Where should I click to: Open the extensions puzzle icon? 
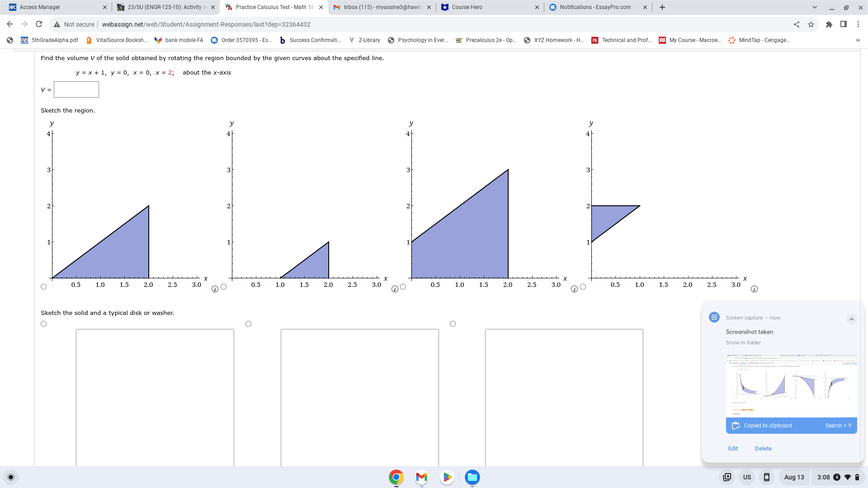pos(829,24)
